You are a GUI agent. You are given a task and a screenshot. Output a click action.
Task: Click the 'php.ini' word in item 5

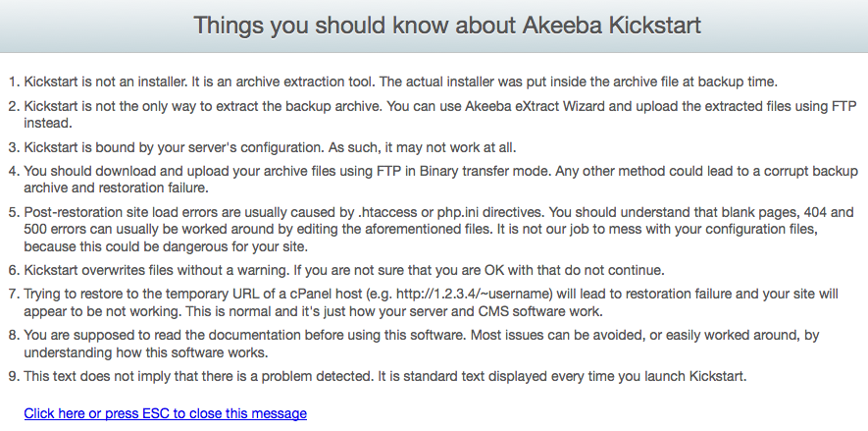[x=459, y=212]
